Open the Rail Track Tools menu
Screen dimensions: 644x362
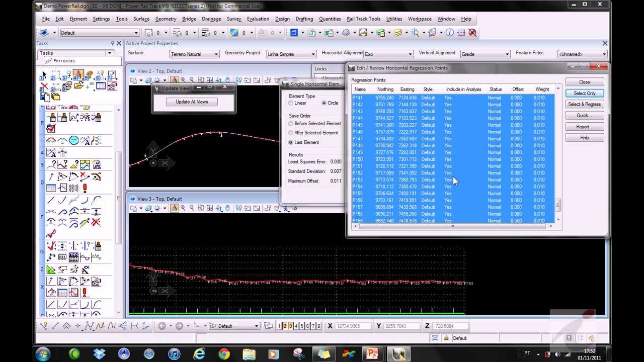coord(363,19)
